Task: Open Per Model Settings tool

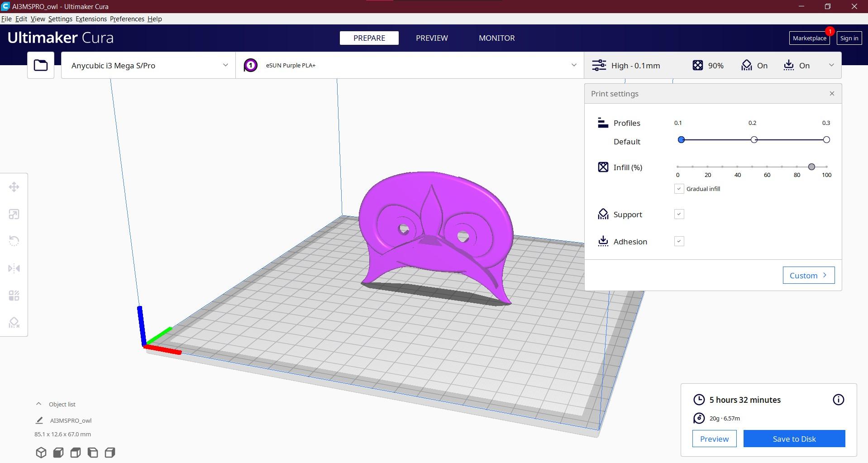Action: pyautogui.click(x=14, y=295)
